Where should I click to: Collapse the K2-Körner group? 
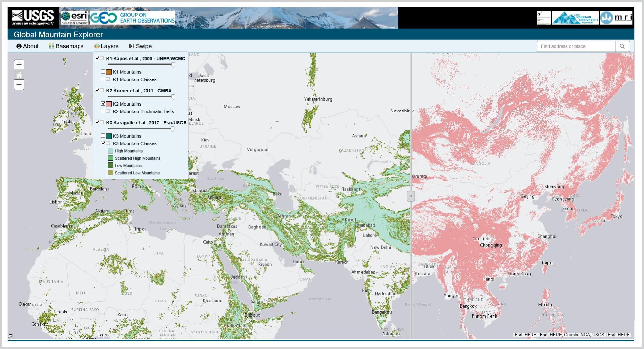point(102,90)
